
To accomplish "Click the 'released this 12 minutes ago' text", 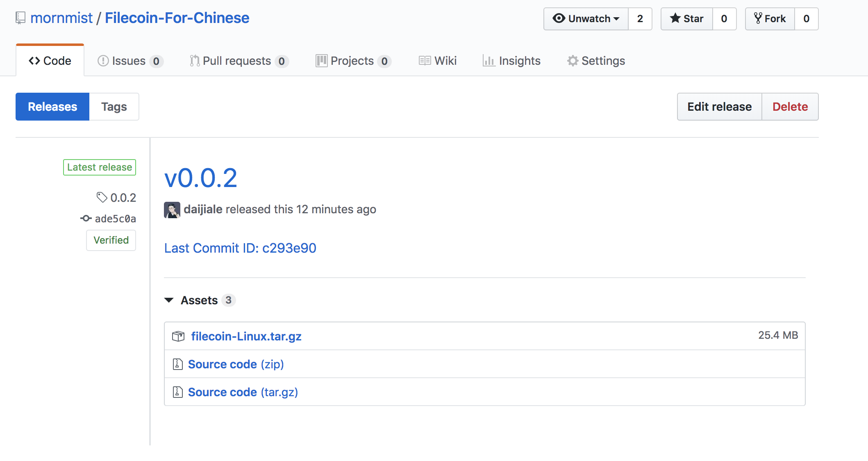I will pyautogui.click(x=301, y=209).
